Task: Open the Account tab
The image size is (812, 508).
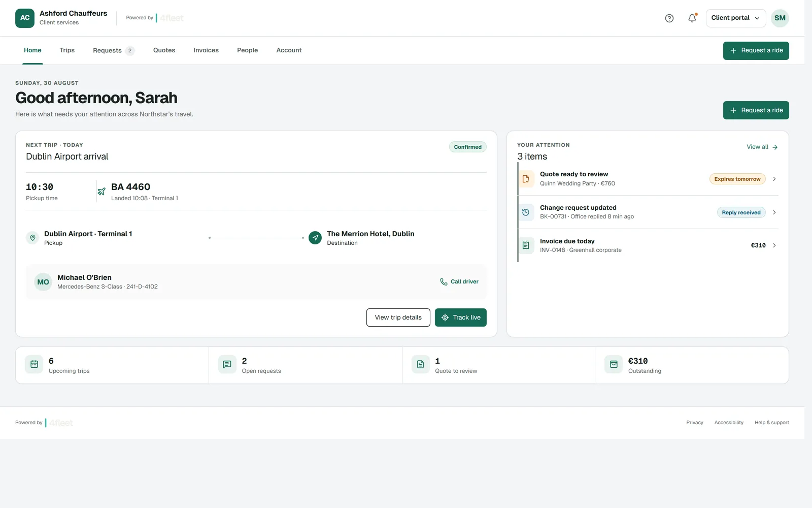Action: coord(289,50)
